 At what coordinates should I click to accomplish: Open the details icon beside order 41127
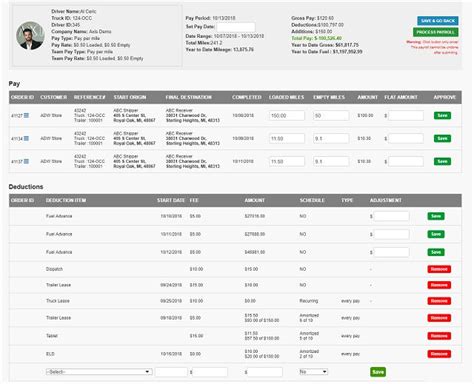point(26,115)
